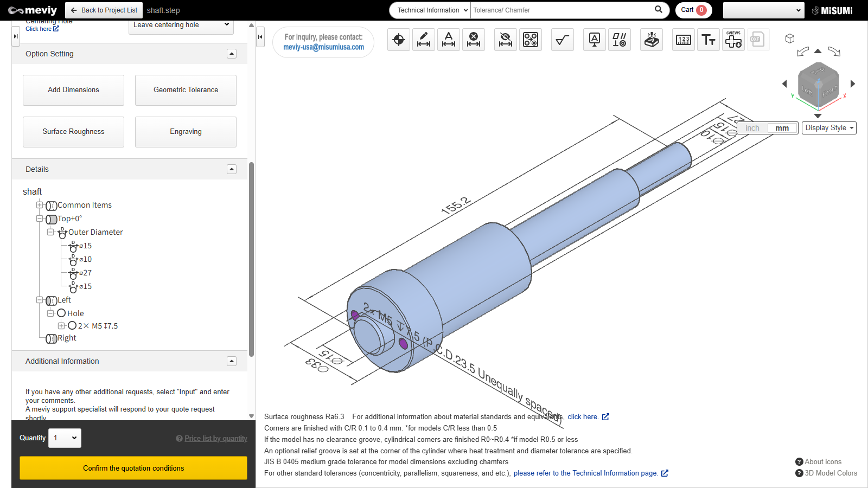Open the Quantity dropdown
The width and height of the screenshot is (868, 488).
(65, 438)
